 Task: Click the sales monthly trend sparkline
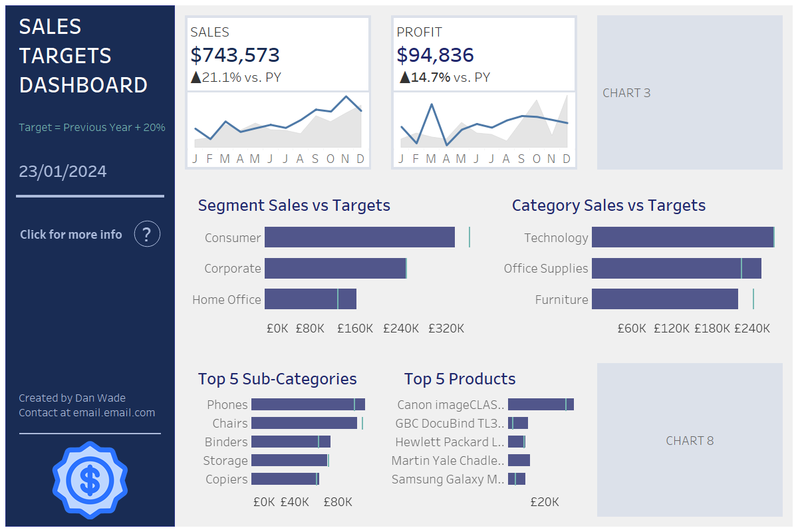(278, 123)
